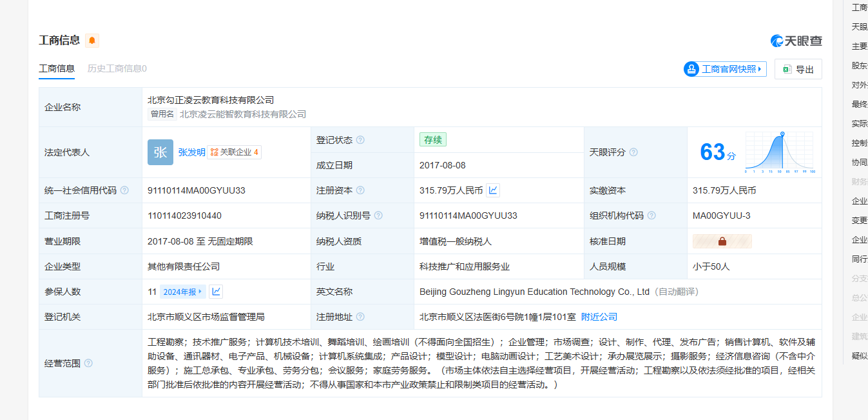Open insured headcount trend chart icon

(217, 292)
